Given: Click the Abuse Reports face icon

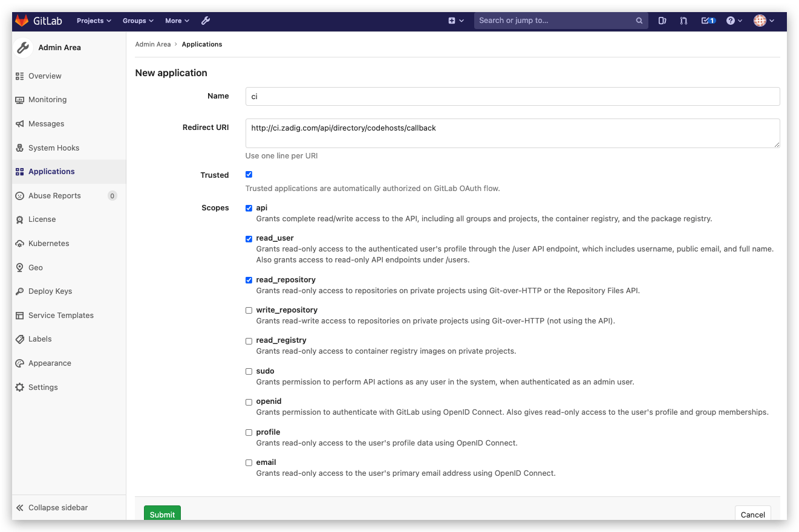Looking at the screenshot, I should tap(19, 196).
